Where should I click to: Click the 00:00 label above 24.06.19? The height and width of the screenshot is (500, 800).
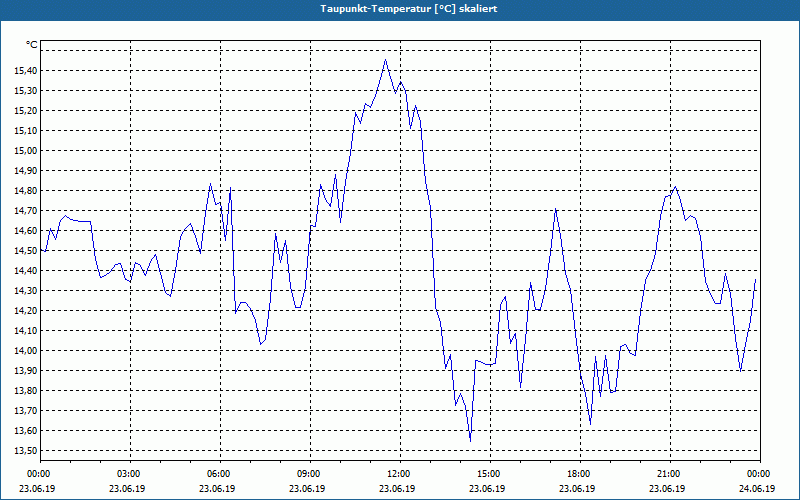tap(759, 474)
